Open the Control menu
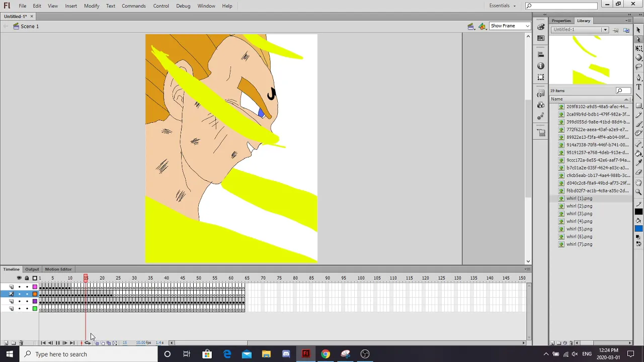The width and height of the screenshot is (644, 362). tap(161, 6)
